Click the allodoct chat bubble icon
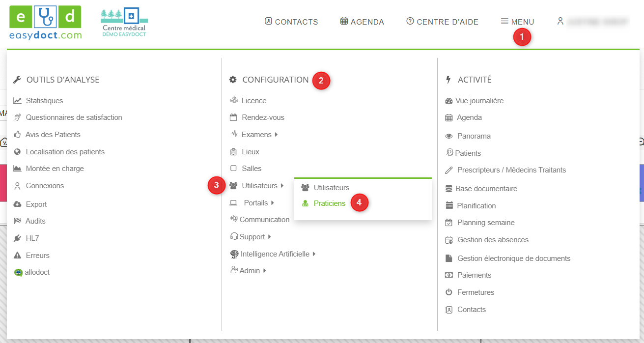The height and width of the screenshot is (343, 644). (18, 273)
